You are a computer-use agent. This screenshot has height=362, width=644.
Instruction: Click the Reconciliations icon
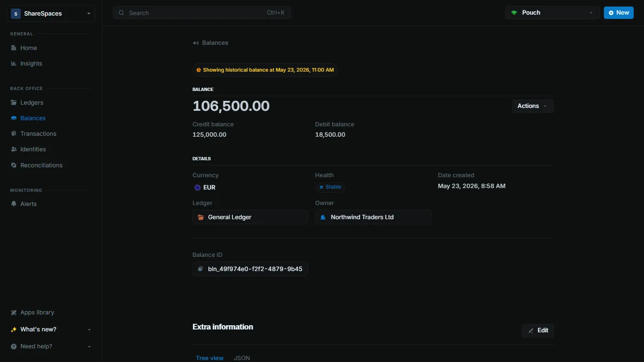(14, 165)
